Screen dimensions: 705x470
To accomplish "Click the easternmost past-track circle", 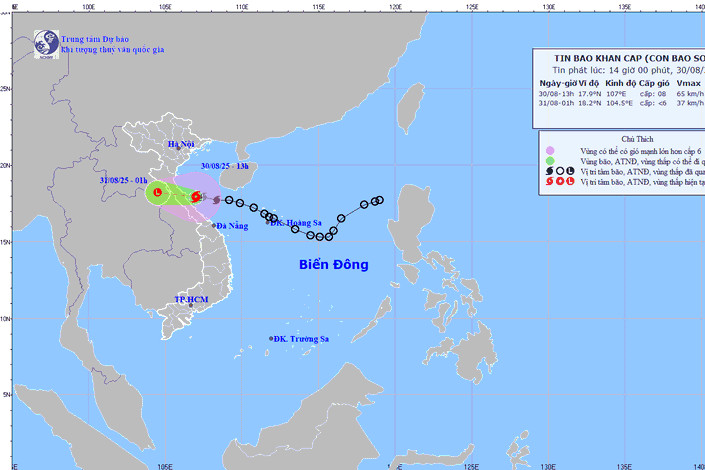I will 379,200.
